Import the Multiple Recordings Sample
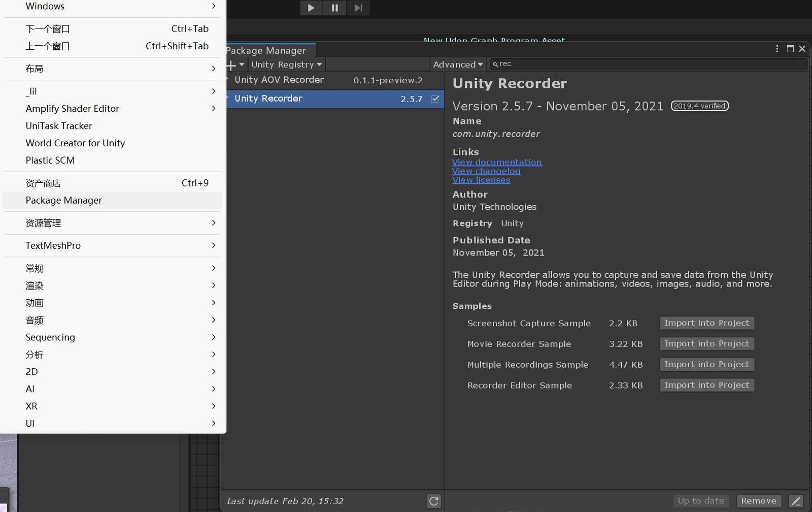Image resolution: width=812 pixels, height=512 pixels. point(707,365)
